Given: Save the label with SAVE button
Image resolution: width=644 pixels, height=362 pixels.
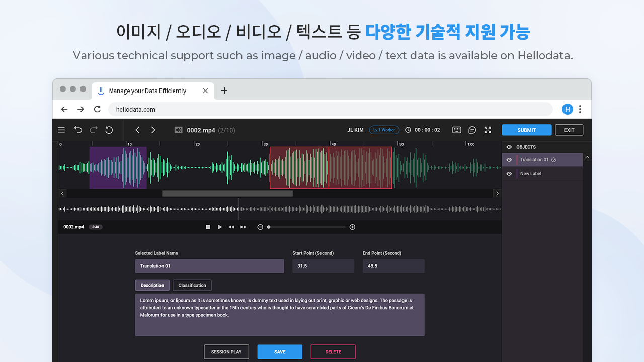Looking at the screenshot, I should click(280, 352).
